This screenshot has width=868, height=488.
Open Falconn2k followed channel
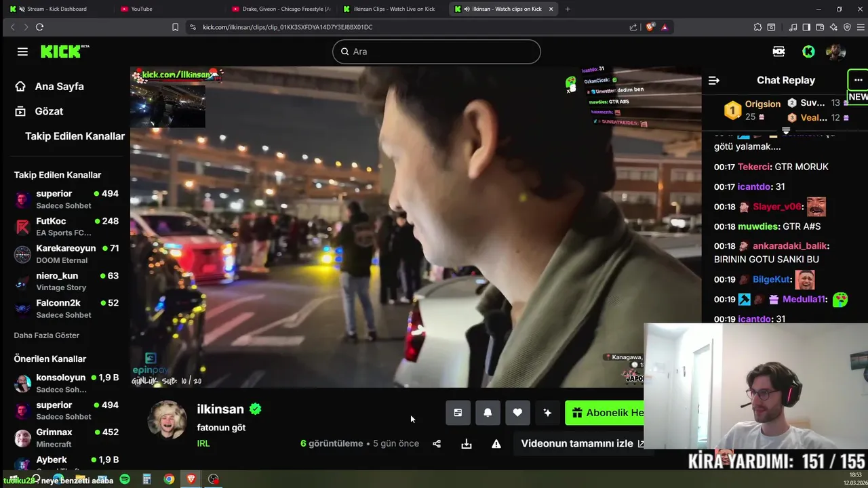(66, 309)
